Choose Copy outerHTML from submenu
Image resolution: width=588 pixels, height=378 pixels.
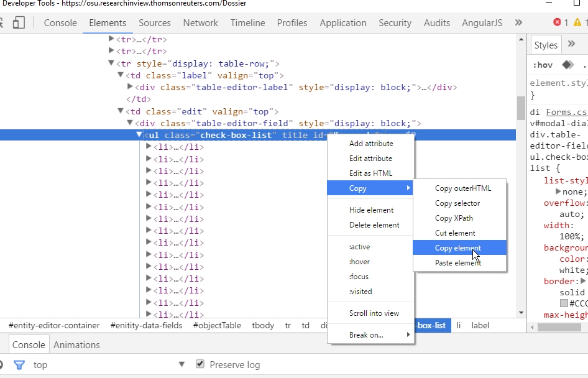460,188
